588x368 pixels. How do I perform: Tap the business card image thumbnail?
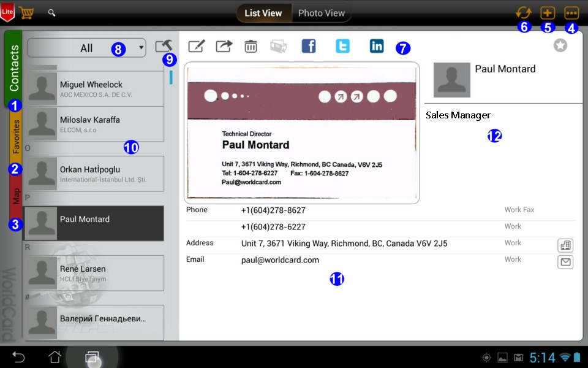tap(301, 132)
